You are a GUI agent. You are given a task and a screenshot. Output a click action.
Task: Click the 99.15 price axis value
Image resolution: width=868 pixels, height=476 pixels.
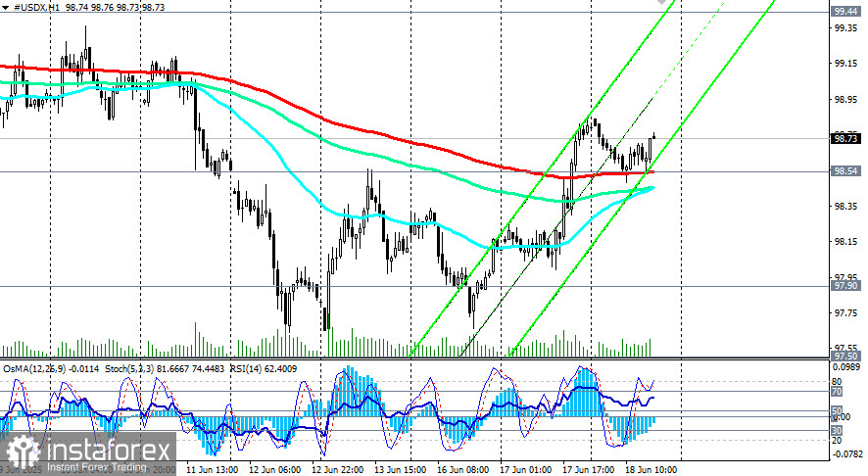pos(845,64)
